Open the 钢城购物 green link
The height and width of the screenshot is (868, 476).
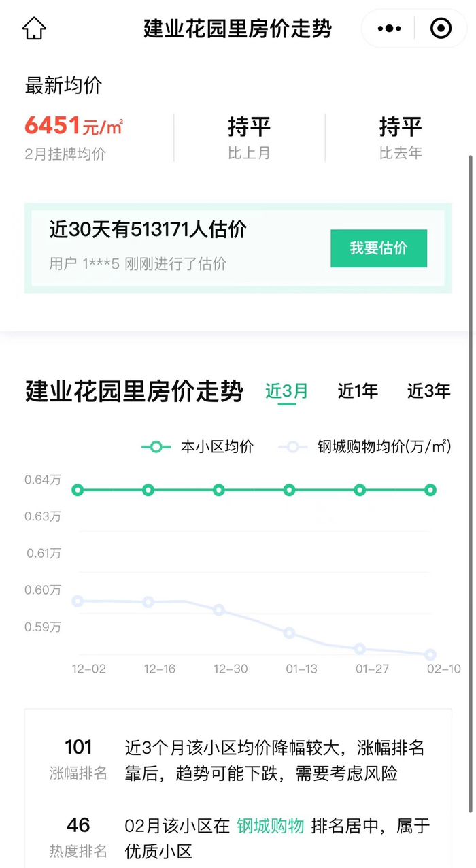270,826
